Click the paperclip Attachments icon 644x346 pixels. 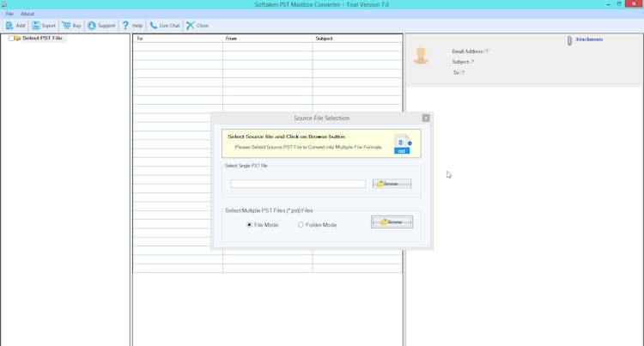coord(569,40)
